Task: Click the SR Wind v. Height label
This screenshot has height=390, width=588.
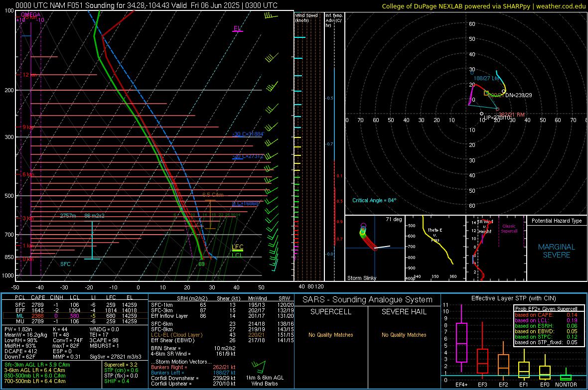Action: tap(485, 227)
